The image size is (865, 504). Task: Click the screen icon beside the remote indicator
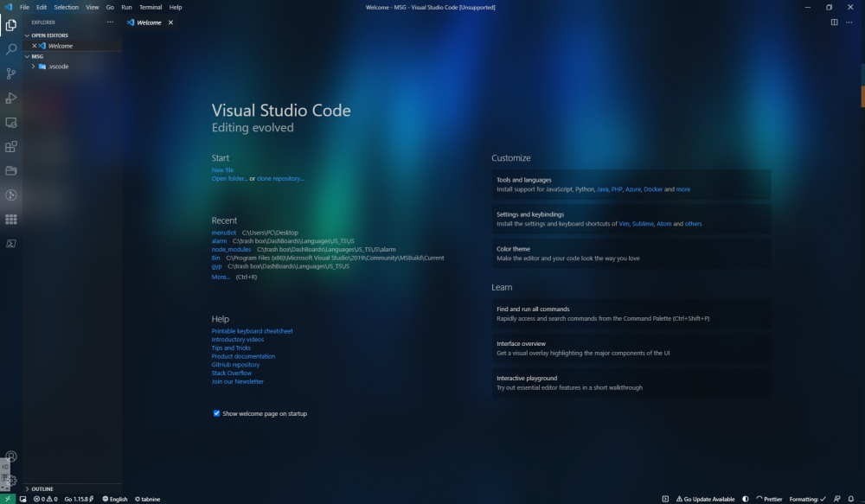[x=23, y=499]
